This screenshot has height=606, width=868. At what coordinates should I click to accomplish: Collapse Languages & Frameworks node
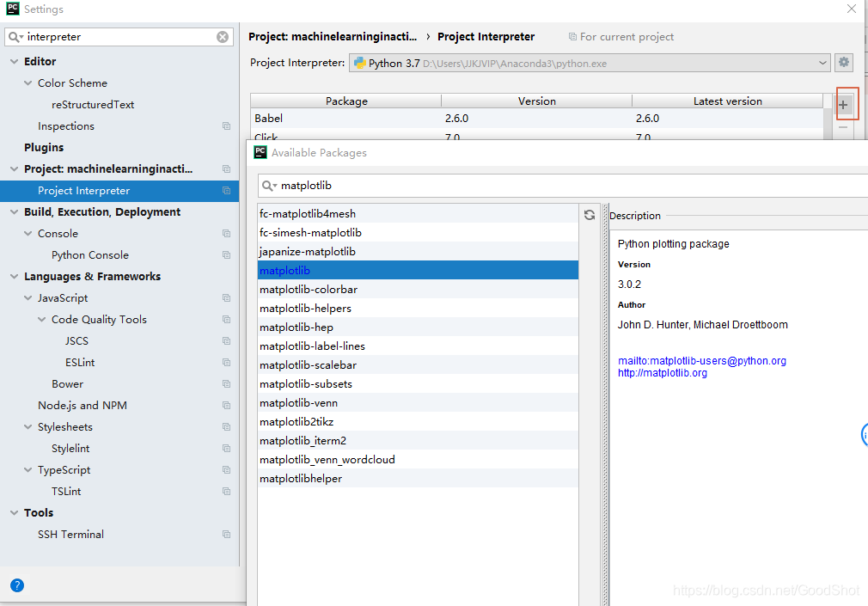coord(15,277)
